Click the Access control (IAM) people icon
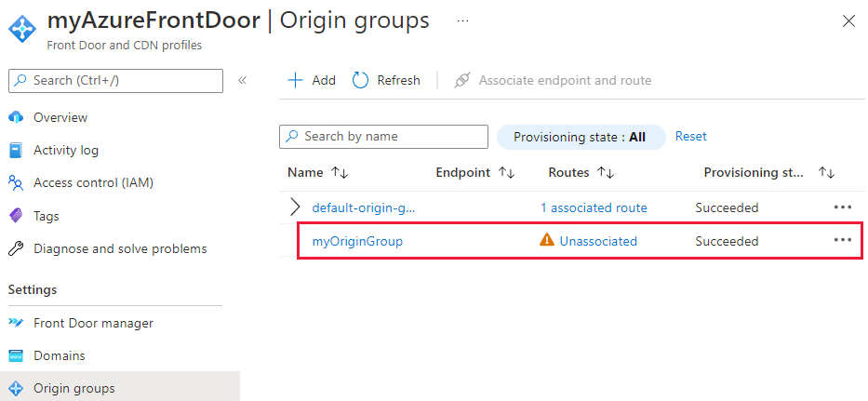 15,183
